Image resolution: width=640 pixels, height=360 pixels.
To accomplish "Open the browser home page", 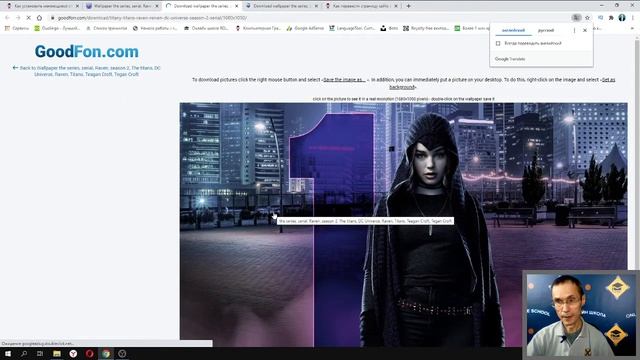I will pos(39,18).
